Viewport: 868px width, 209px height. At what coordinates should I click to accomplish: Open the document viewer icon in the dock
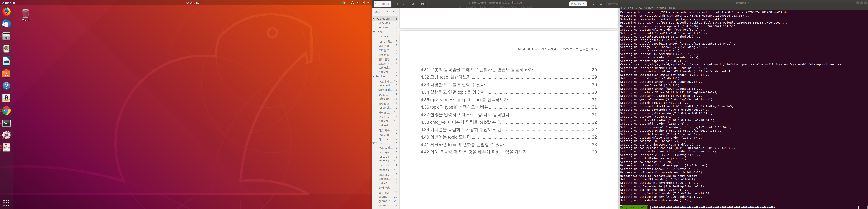6,147
